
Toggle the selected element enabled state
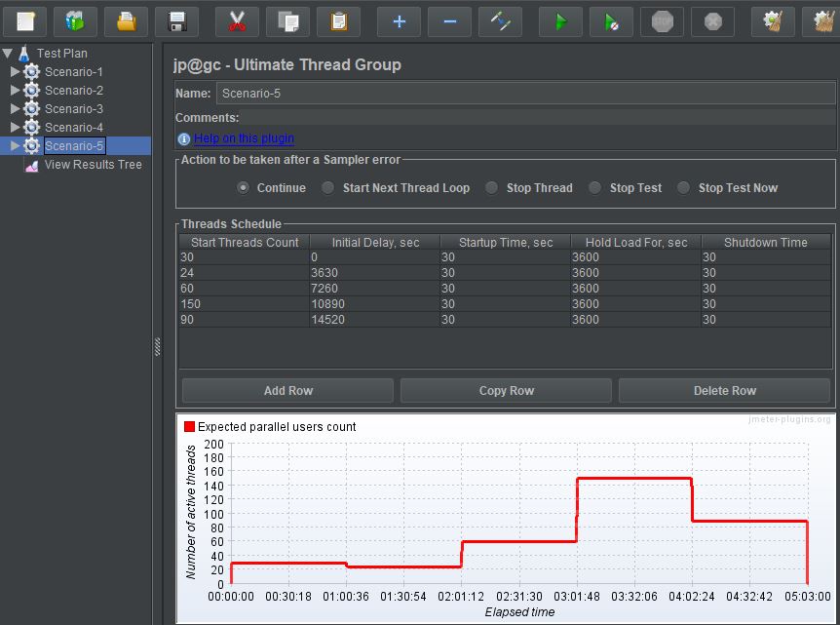click(500, 20)
